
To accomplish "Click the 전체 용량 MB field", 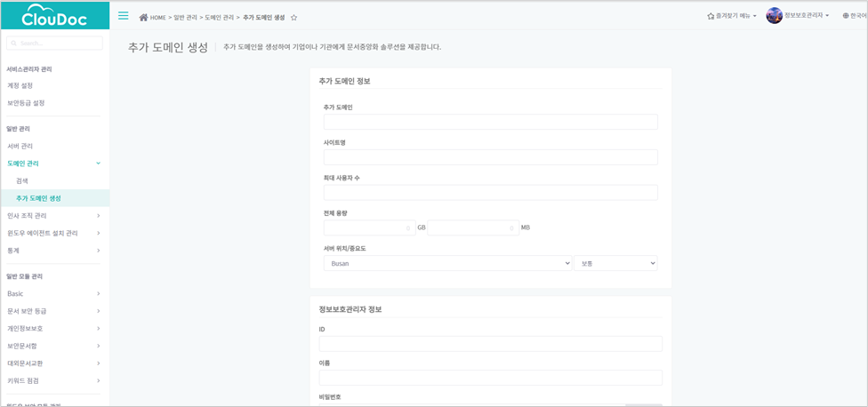I will click(x=473, y=227).
